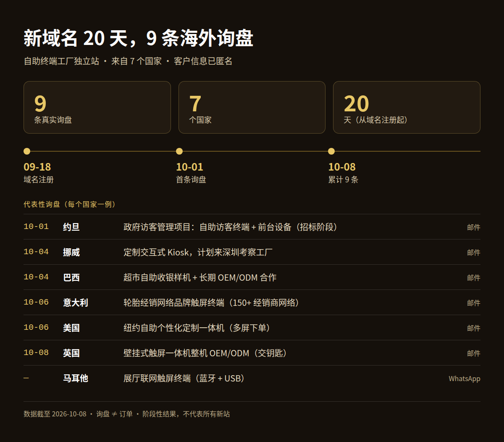504x442 pixels.
Task: Select the 20 天（从域名注册起）stat card
Action: tap(407, 107)
